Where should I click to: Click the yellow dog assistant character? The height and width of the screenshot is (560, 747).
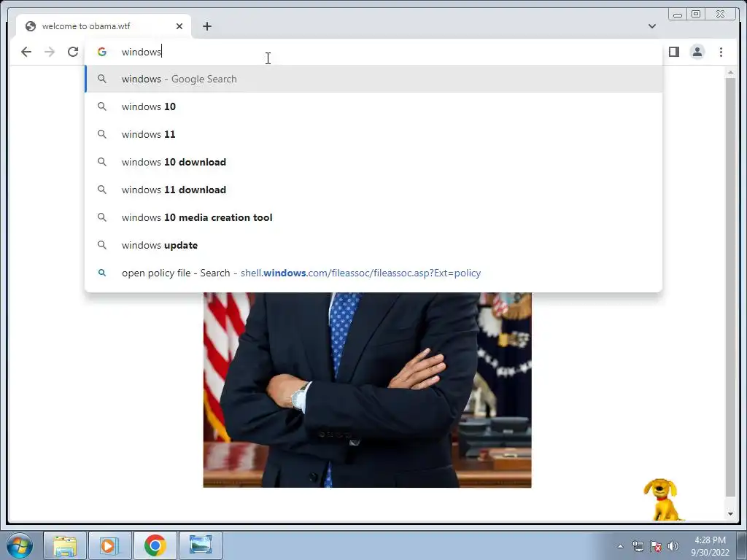pos(662,499)
